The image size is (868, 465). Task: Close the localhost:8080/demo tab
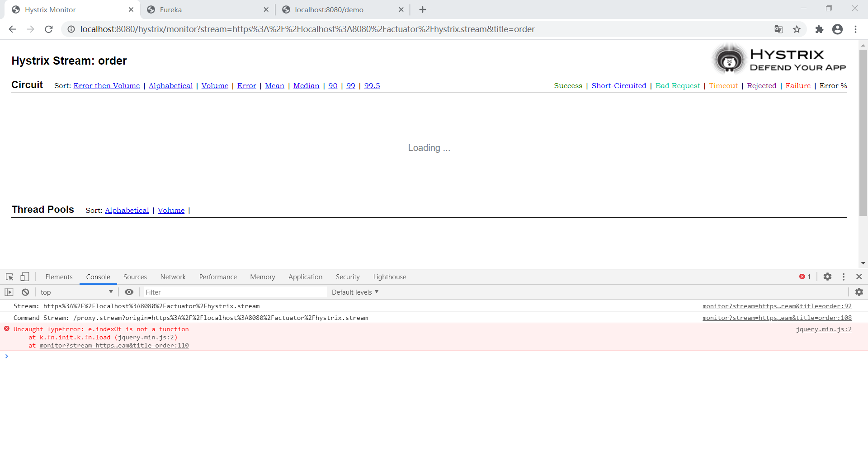(x=401, y=9)
